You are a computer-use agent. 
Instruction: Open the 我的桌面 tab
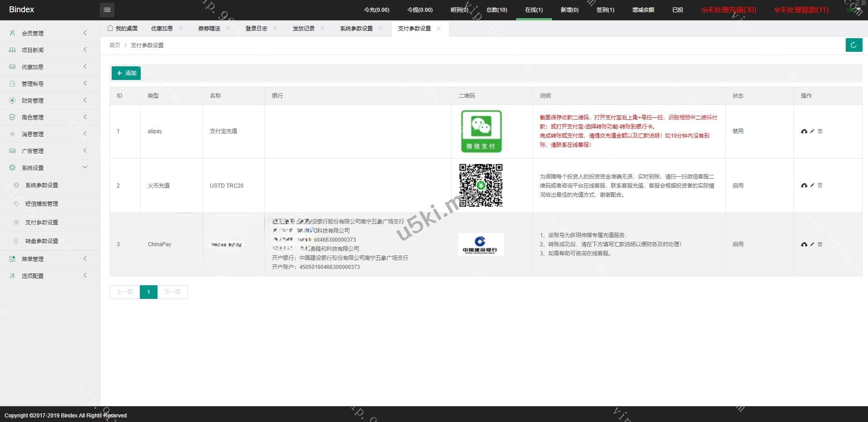tap(123, 29)
